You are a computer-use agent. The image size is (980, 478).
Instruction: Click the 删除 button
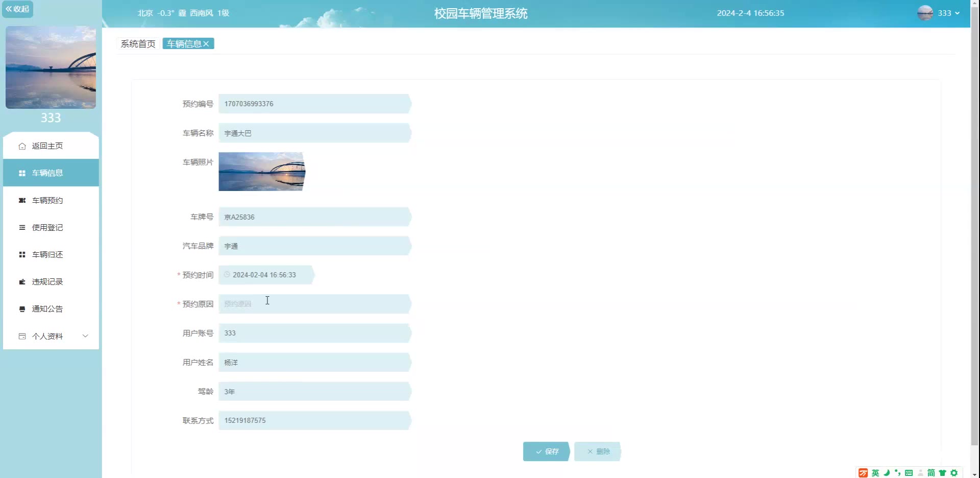(598, 451)
